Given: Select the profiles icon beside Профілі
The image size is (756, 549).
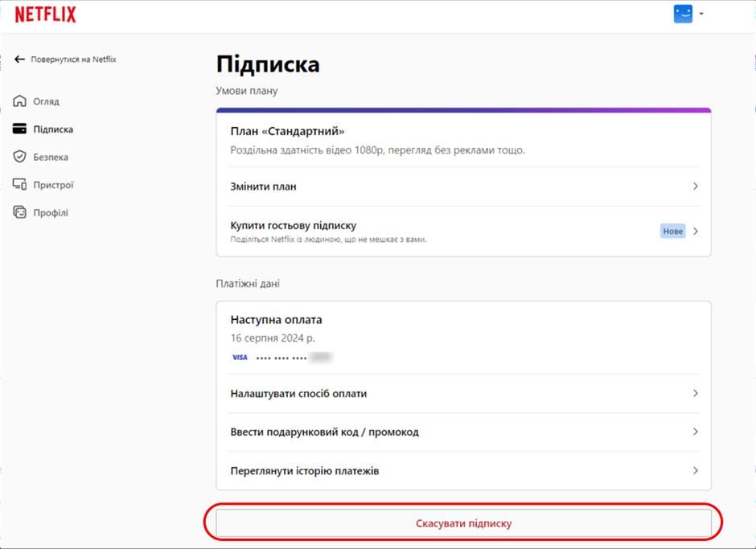Looking at the screenshot, I should click(x=18, y=211).
